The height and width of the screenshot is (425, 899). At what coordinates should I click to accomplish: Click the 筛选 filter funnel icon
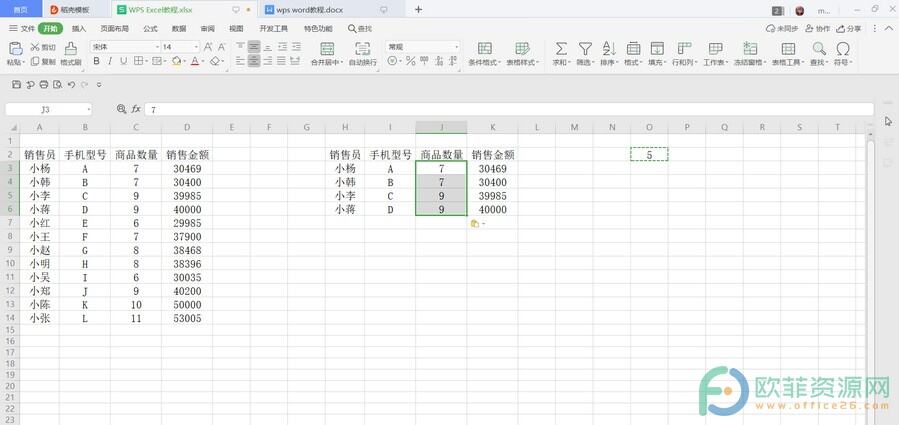click(x=585, y=48)
